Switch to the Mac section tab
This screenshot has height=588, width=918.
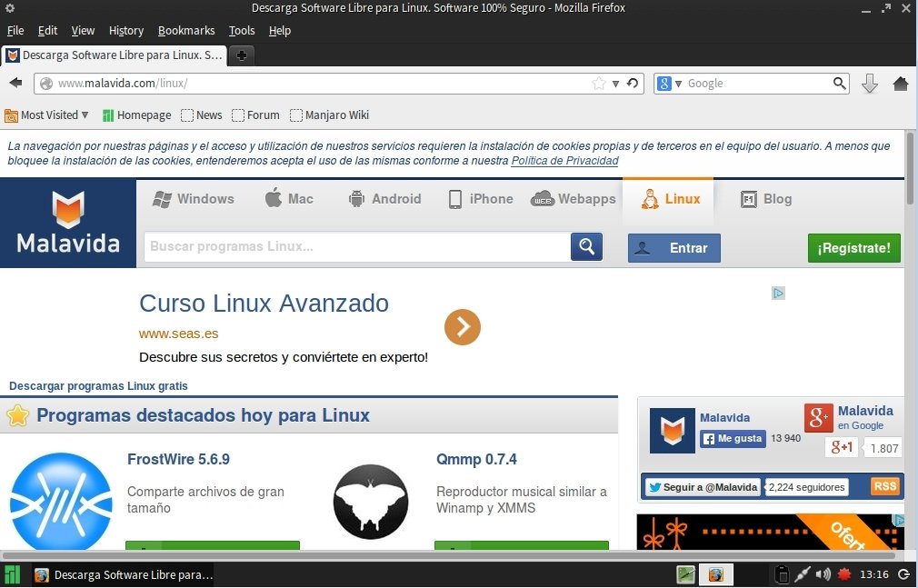point(289,198)
